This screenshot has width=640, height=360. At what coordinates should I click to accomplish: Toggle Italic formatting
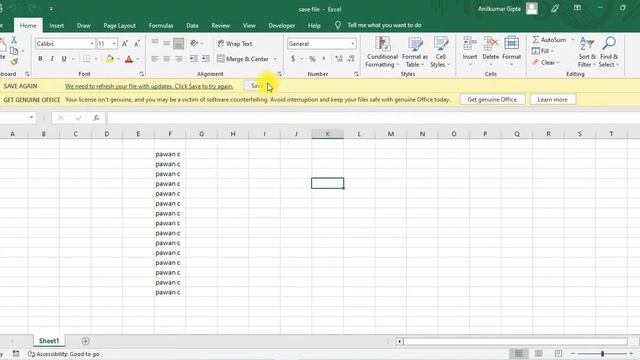(52, 59)
